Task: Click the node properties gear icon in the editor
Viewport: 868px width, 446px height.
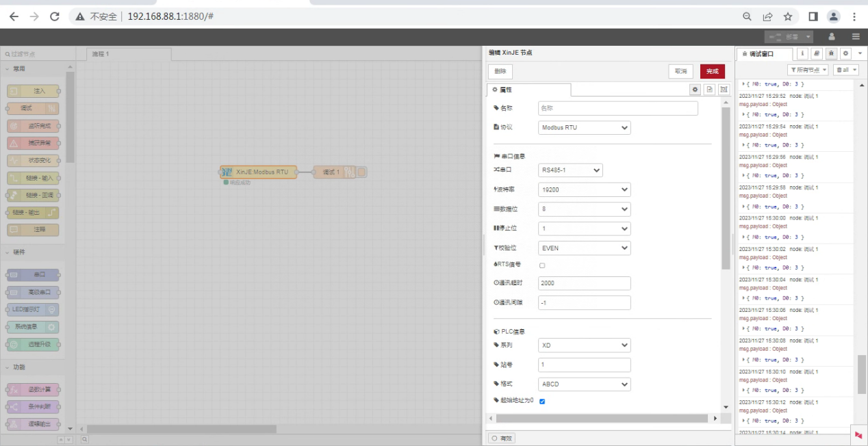Action: pyautogui.click(x=695, y=90)
